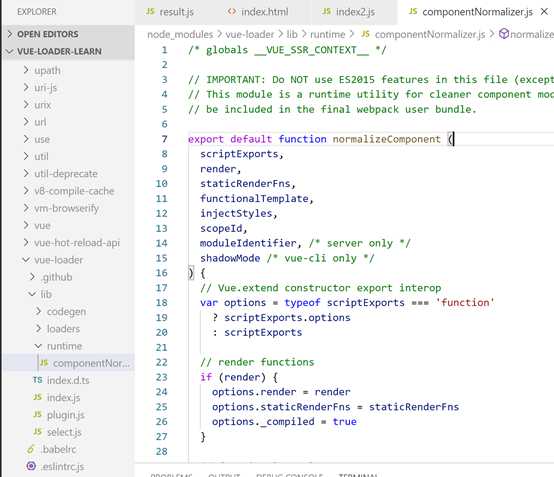Click normalizeComponent function name in code

pyautogui.click(x=387, y=139)
